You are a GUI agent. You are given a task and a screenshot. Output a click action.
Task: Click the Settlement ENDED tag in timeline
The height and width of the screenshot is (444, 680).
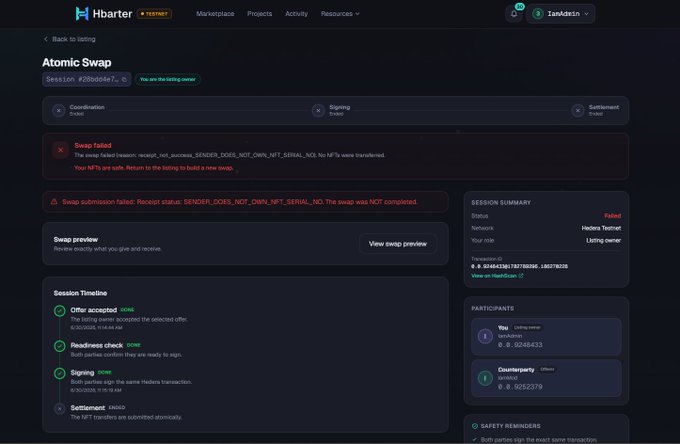pos(117,408)
